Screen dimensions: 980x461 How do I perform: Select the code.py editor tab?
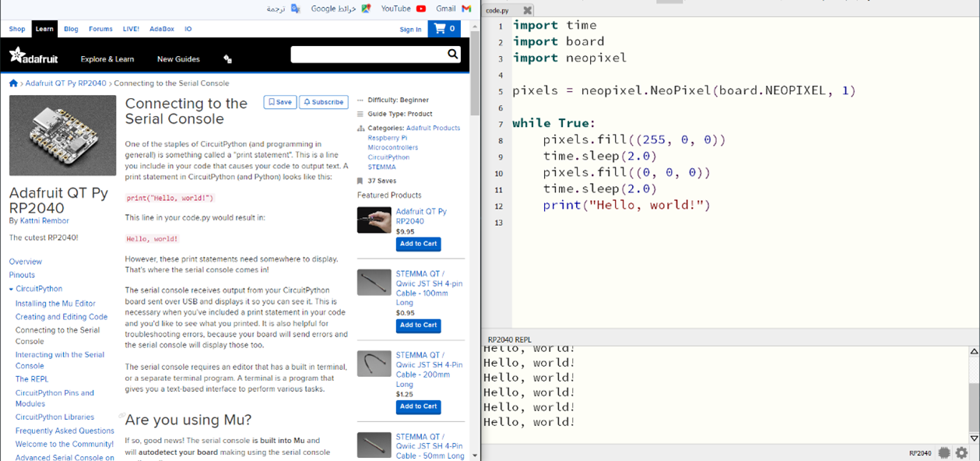[499, 10]
